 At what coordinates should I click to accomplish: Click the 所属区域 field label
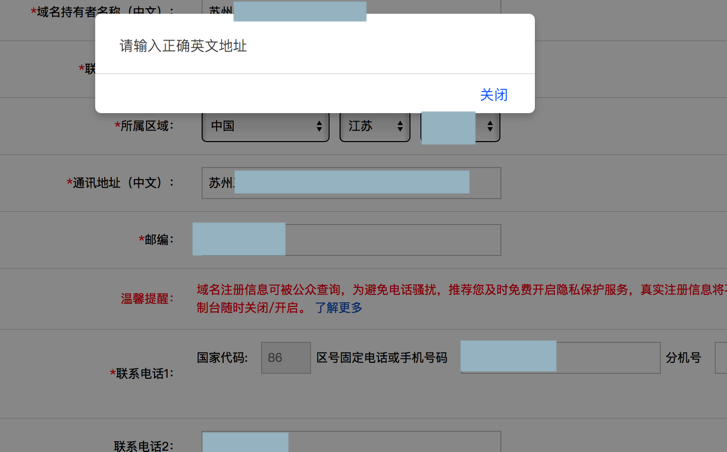[144, 126]
